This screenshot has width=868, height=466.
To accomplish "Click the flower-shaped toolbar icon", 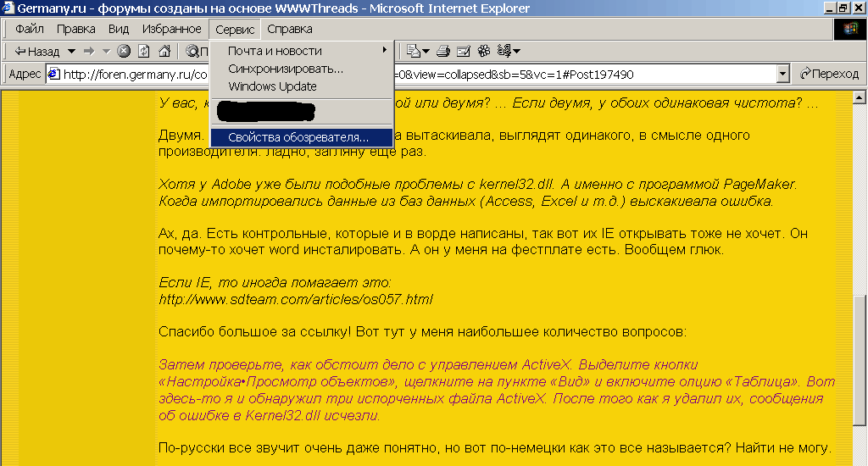I will [484, 52].
